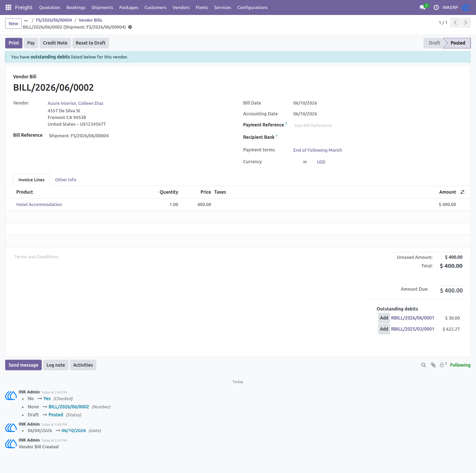Open the Packages menu

pyautogui.click(x=129, y=7)
